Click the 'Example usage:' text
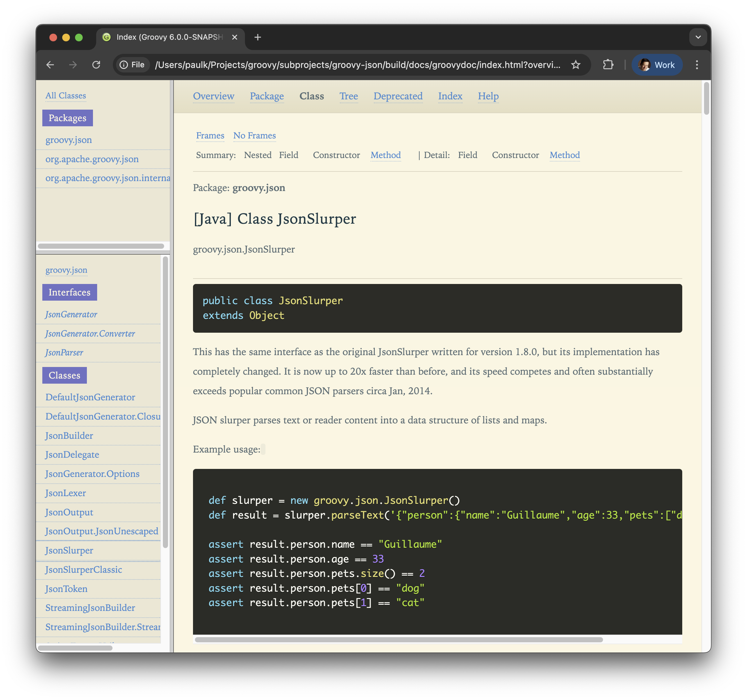This screenshot has width=747, height=700. (x=227, y=449)
